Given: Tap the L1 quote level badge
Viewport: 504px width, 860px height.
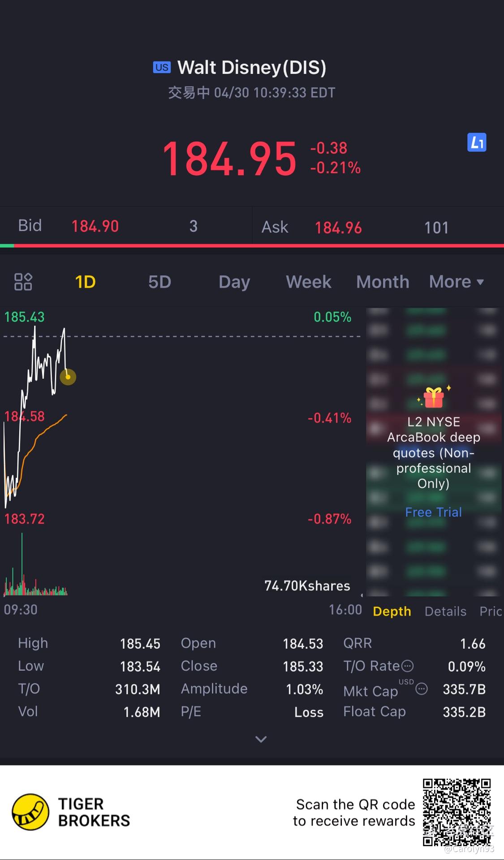Looking at the screenshot, I should click(x=477, y=143).
